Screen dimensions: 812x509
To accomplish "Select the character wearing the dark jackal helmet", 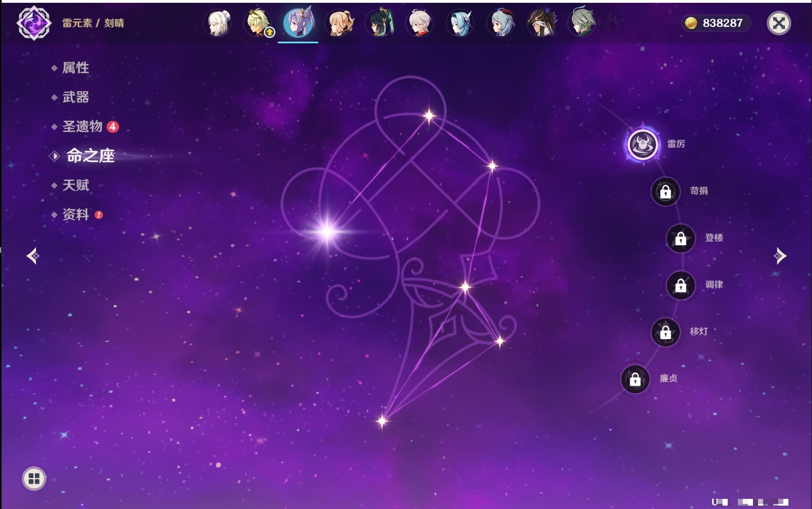I will tap(541, 23).
